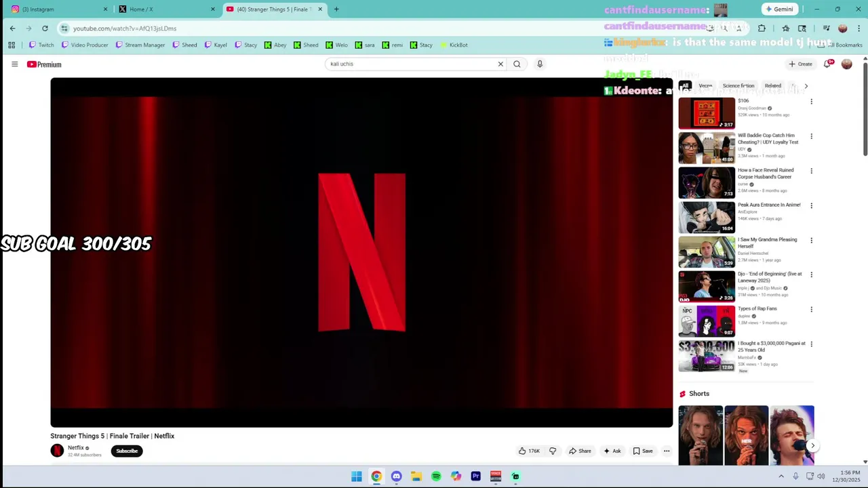Open Types of Rap Fans thumbnail

tap(707, 321)
